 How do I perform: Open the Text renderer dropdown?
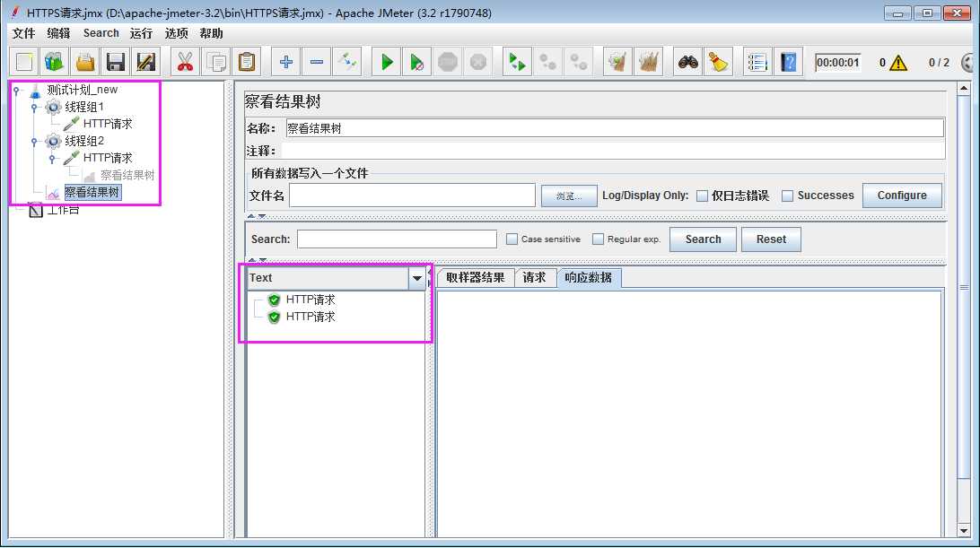tap(417, 278)
